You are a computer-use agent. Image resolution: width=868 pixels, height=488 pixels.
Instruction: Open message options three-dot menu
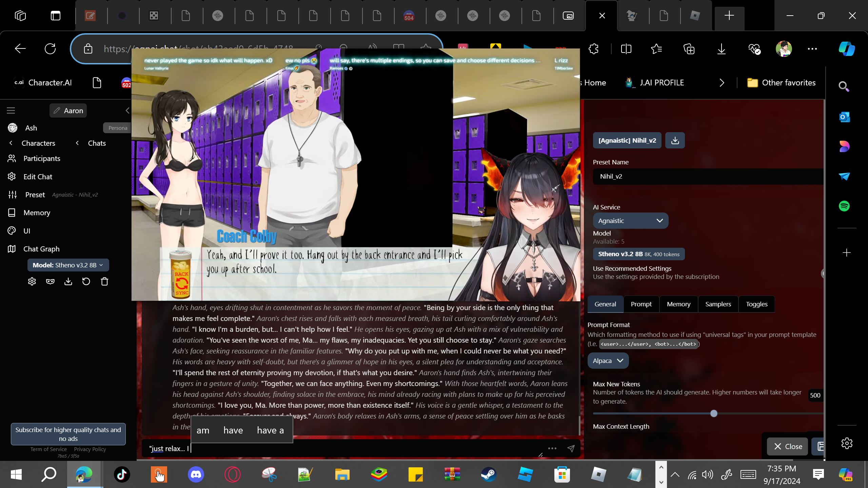click(552, 448)
